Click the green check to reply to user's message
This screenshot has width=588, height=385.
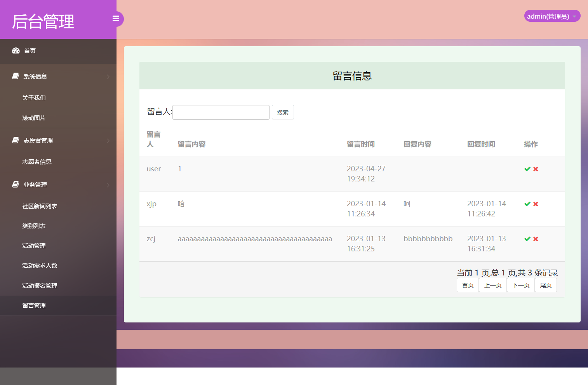527,169
